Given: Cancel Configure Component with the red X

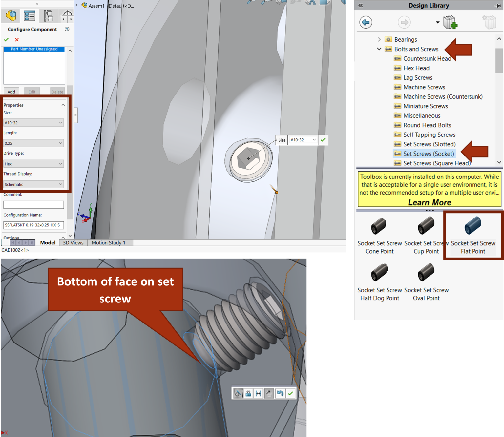Looking at the screenshot, I should (x=17, y=40).
